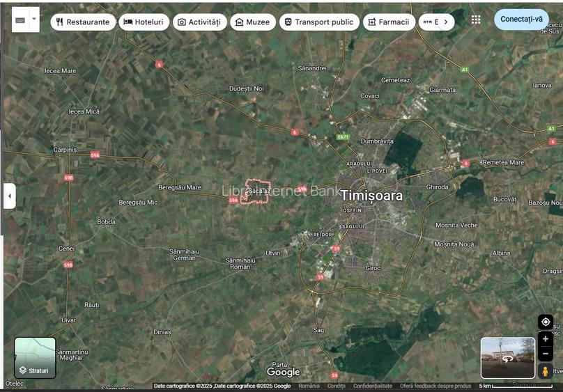Show Farmacii nearby
563x392 pixels.
click(x=388, y=22)
